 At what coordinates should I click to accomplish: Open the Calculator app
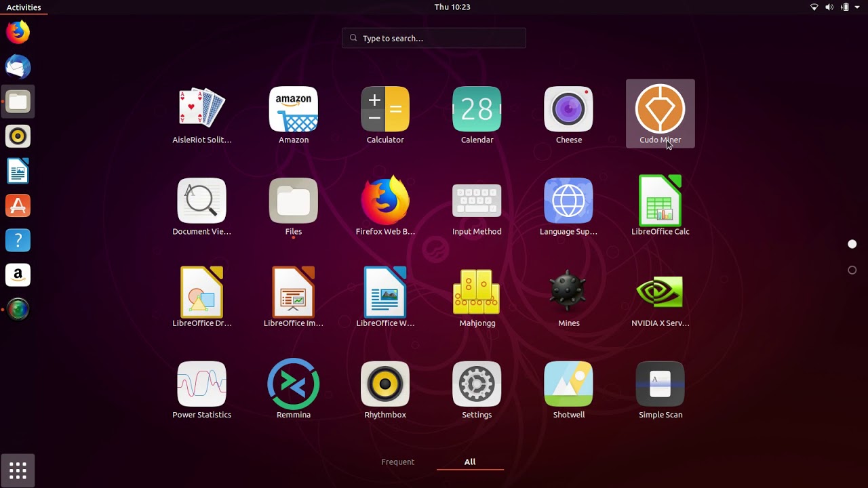click(385, 114)
